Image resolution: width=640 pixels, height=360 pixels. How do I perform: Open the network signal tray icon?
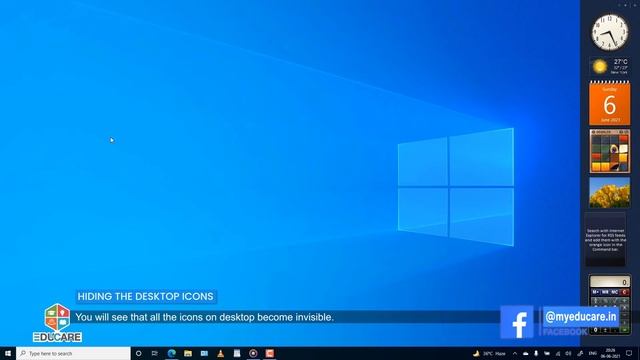(558, 353)
